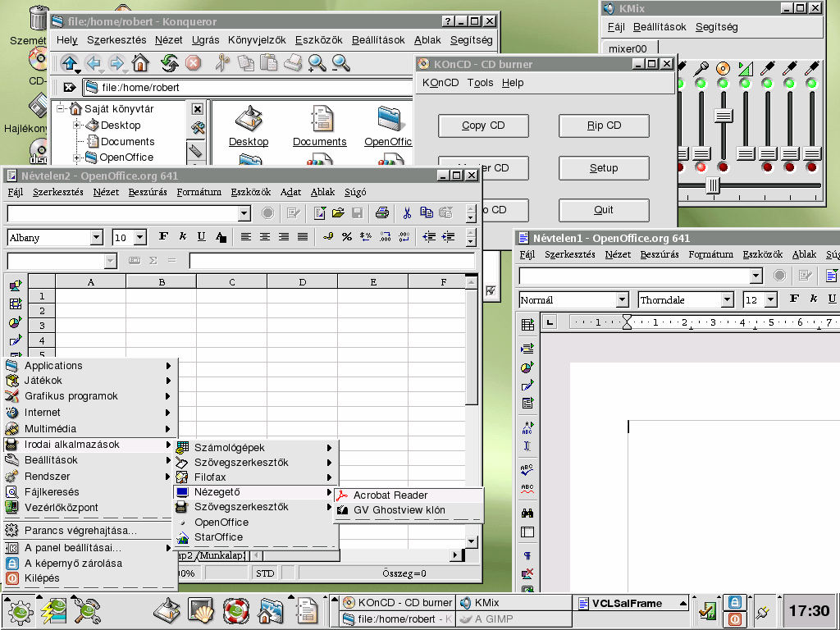Click the Rip CD button in KOnCD
Viewport: 840px width, 630px height.
tap(604, 126)
